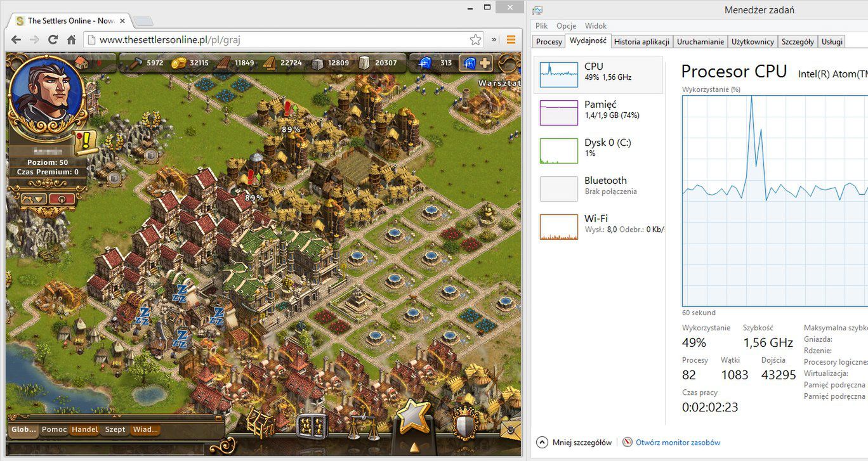Image resolution: width=868 pixels, height=461 pixels.
Task: Click the 43295 Dojścia value
Action: [x=779, y=375]
